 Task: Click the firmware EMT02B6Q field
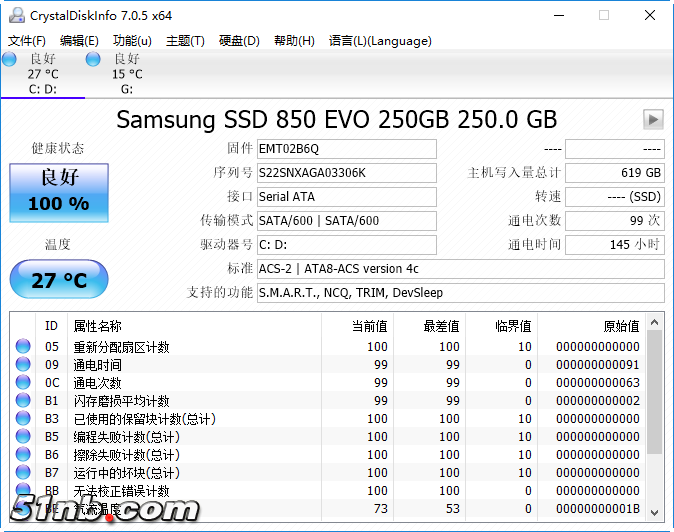(x=346, y=149)
